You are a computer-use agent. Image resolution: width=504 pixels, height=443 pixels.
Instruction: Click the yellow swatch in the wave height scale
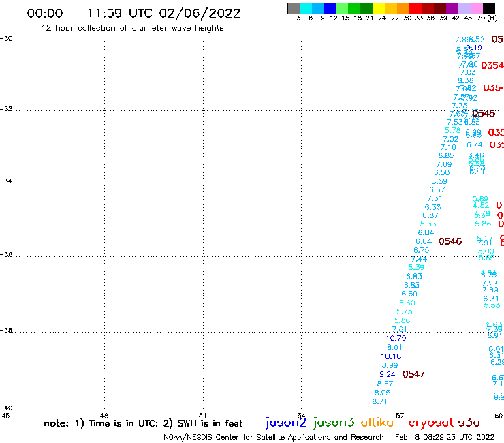[379, 8]
